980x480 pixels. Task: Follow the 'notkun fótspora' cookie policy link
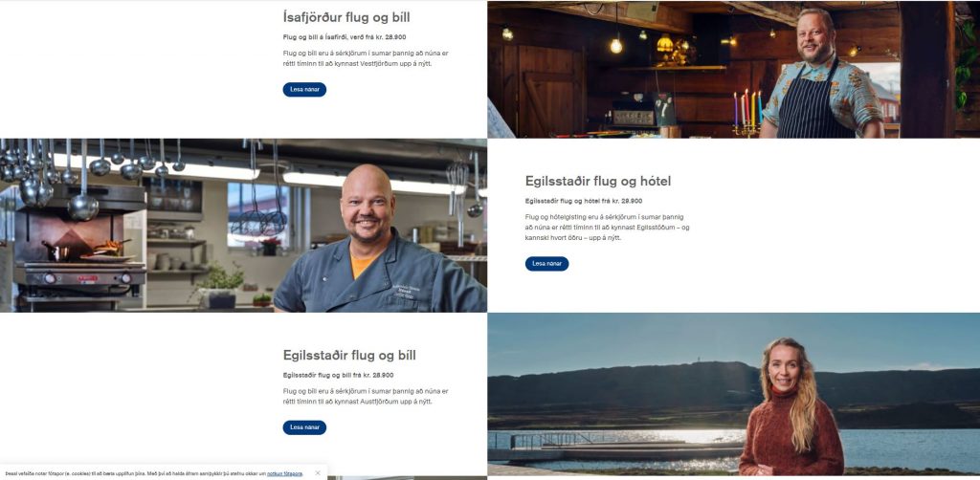point(284,473)
